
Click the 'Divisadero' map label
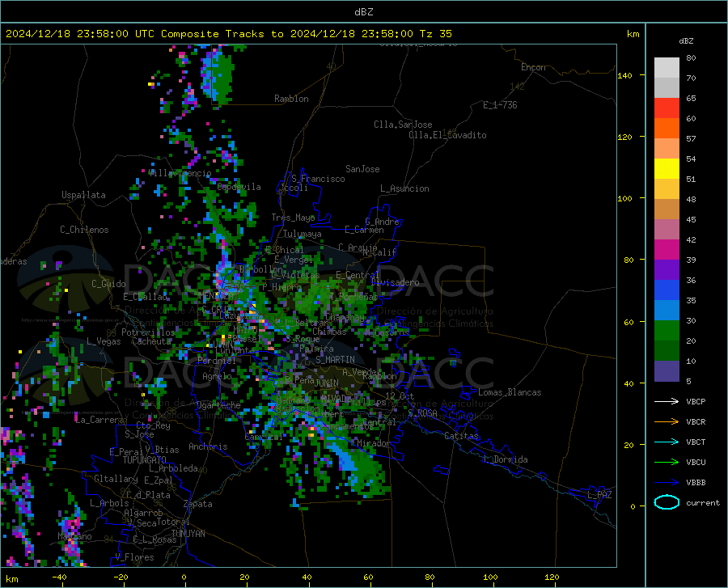pyautogui.click(x=395, y=282)
